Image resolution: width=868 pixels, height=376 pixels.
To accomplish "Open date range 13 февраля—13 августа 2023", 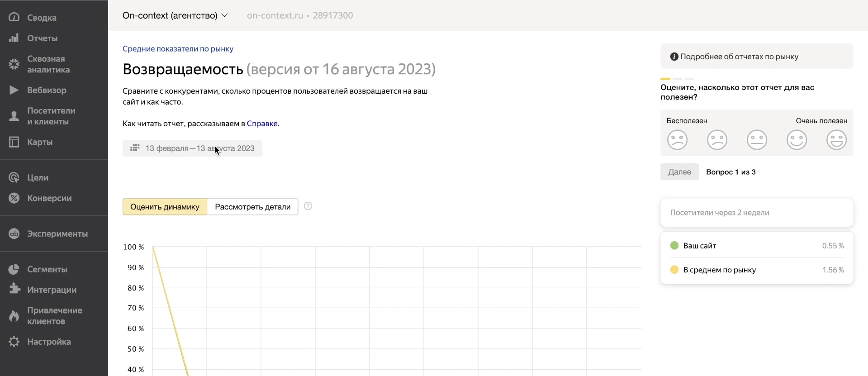I will [192, 148].
